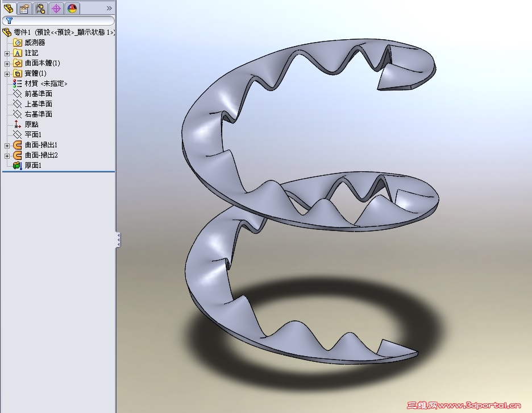Select the 實體(1) label
Viewport: 532px width, 413px height.
pos(36,73)
